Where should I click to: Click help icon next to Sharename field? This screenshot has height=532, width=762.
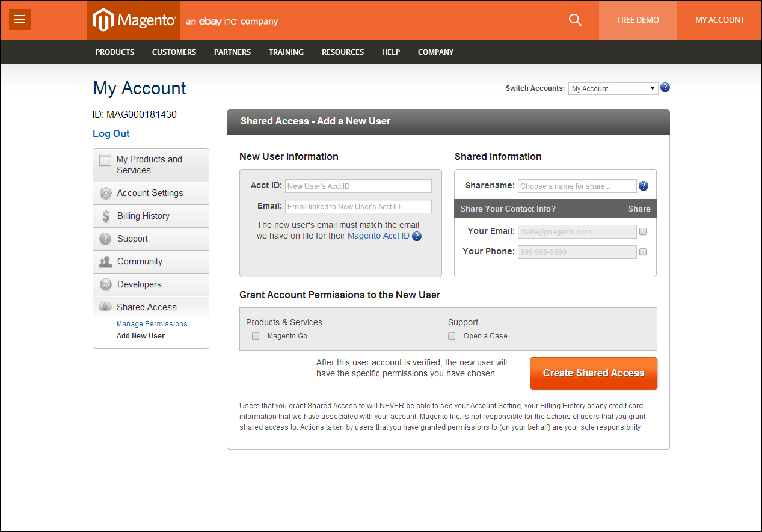coord(644,186)
